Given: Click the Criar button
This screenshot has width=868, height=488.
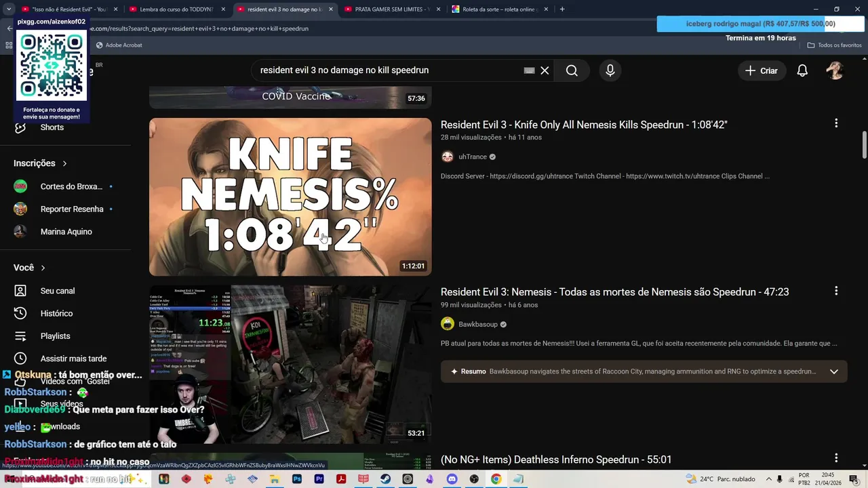Looking at the screenshot, I should (762, 70).
